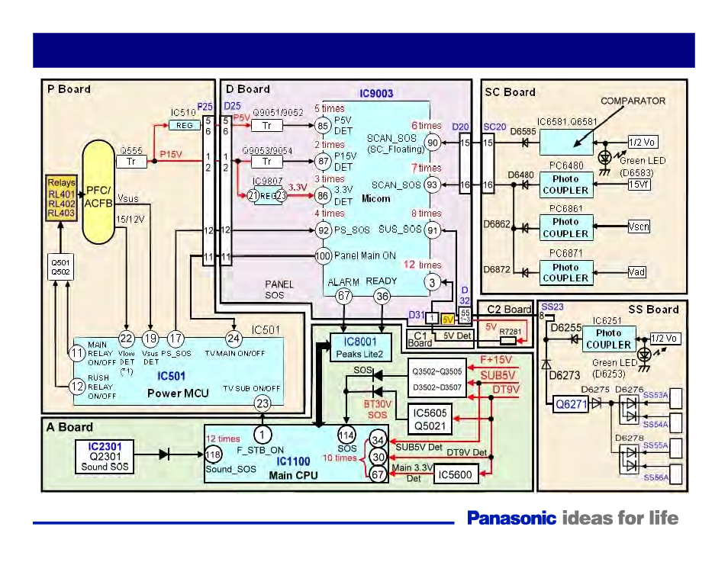Click pin circle 91 SUS_SOS
Image resolution: width=728 pixels, height=562 pixels.
432,230
